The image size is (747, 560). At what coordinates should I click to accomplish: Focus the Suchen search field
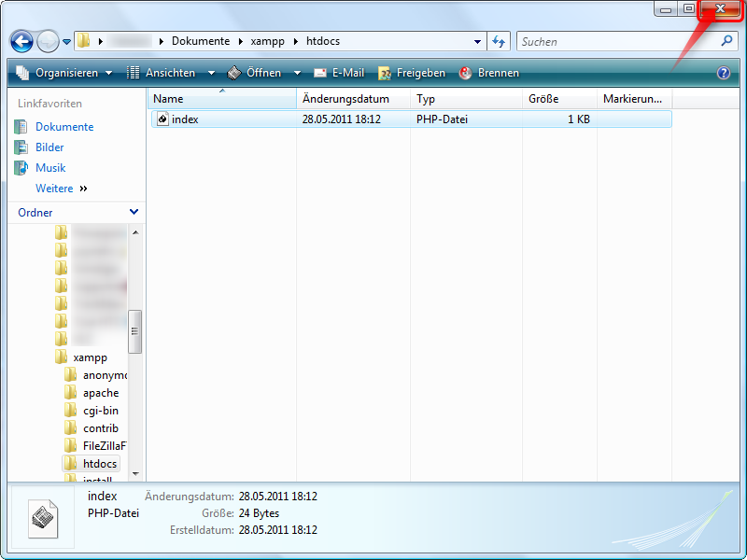click(x=619, y=41)
